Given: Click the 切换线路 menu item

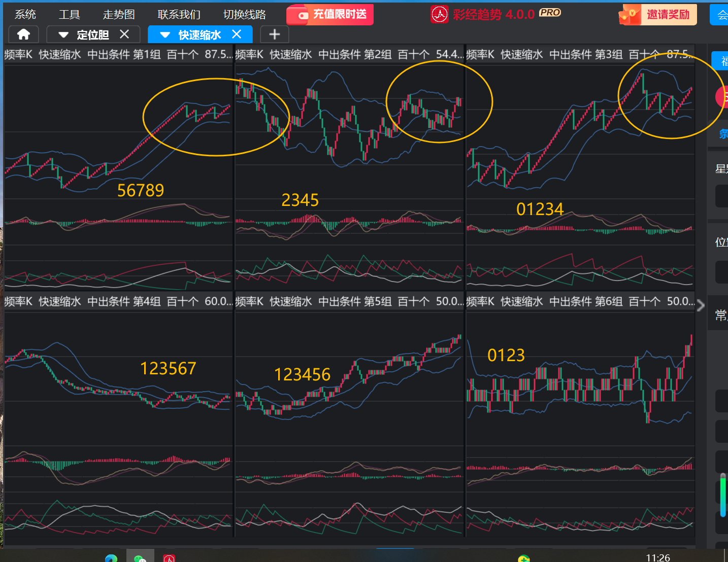Looking at the screenshot, I should 245,14.
